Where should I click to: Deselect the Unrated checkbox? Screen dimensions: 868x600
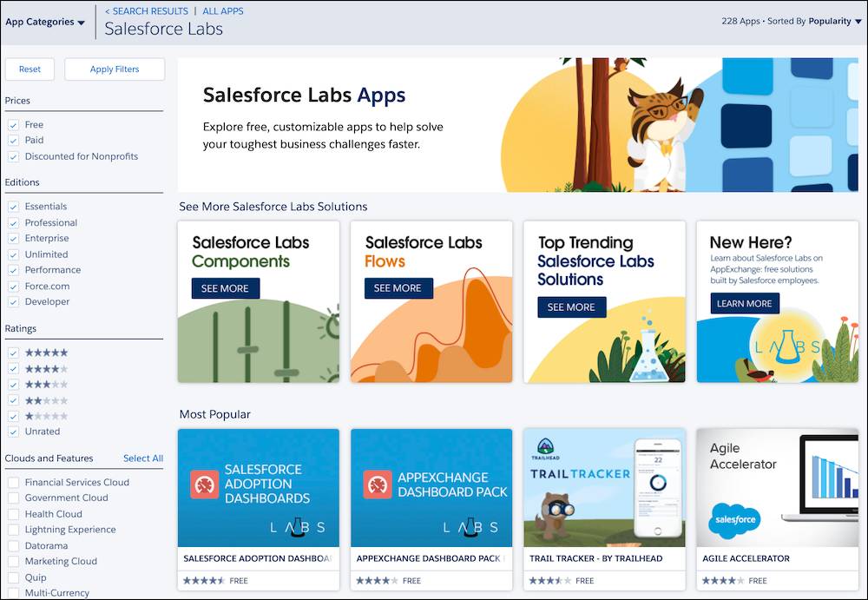pos(13,432)
